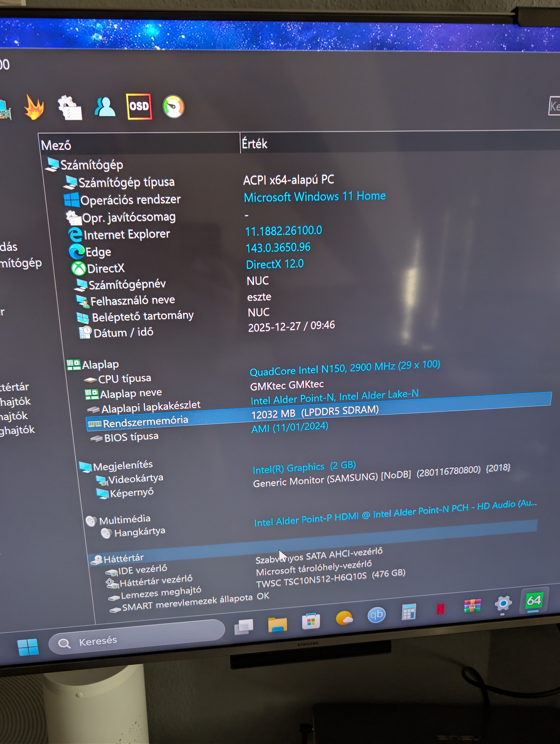Select the Lemezes meghajtó row
The height and width of the screenshot is (744, 560).
click(155, 593)
